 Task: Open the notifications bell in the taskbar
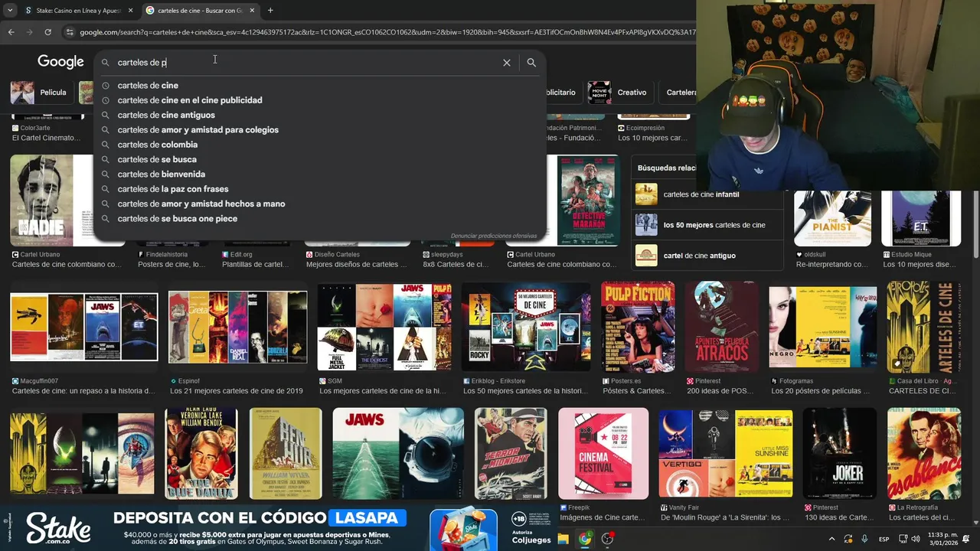pyautogui.click(x=966, y=539)
